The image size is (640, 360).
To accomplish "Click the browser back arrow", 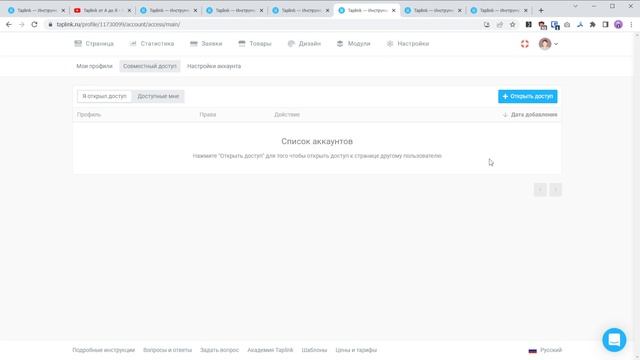I will coord(9,24).
